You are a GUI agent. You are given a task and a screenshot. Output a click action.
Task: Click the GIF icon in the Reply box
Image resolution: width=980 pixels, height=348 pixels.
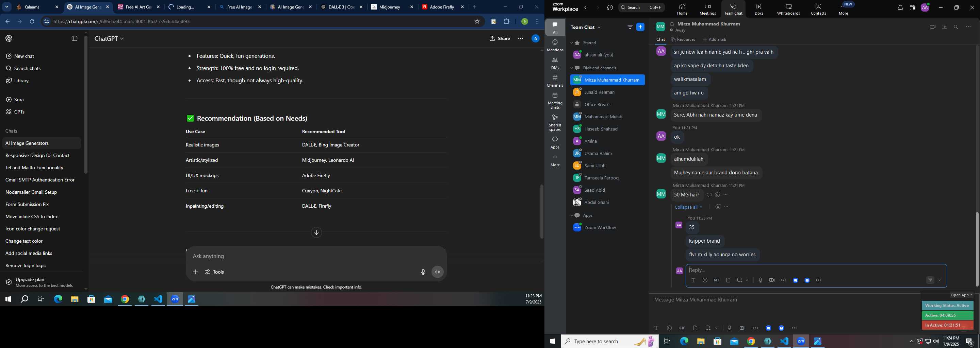click(x=716, y=280)
